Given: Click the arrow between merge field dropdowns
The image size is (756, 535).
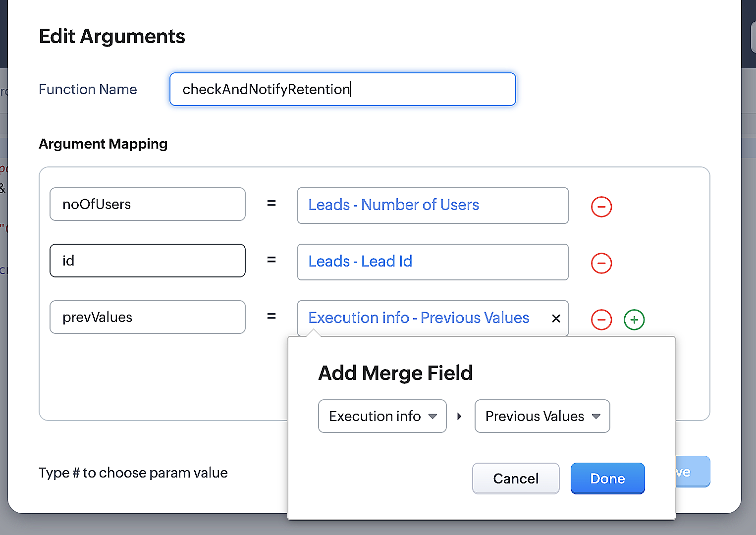Looking at the screenshot, I should [x=460, y=417].
